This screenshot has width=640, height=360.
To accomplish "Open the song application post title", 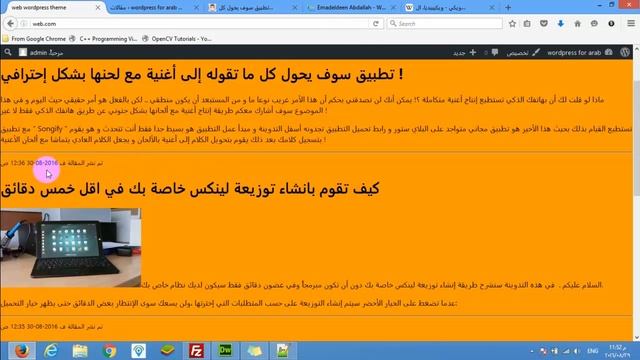I will (x=202, y=74).
